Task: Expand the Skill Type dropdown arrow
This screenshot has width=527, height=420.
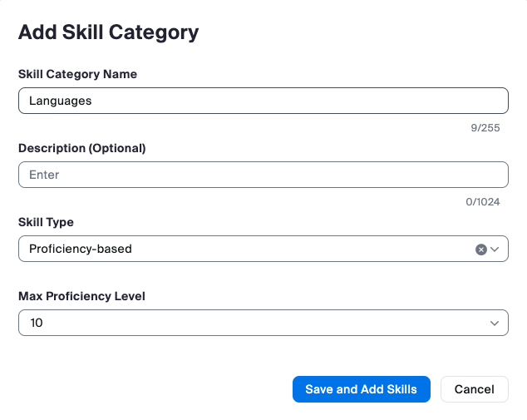Action: coord(495,249)
